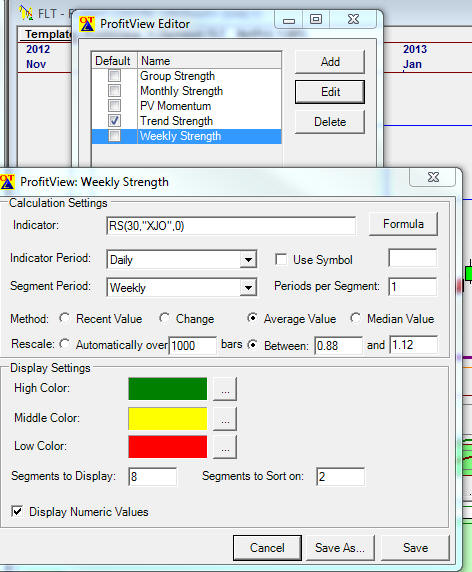This screenshot has width=472, height=572.
Task: Click the green High Color swatch
Action: tap(168, 389)
